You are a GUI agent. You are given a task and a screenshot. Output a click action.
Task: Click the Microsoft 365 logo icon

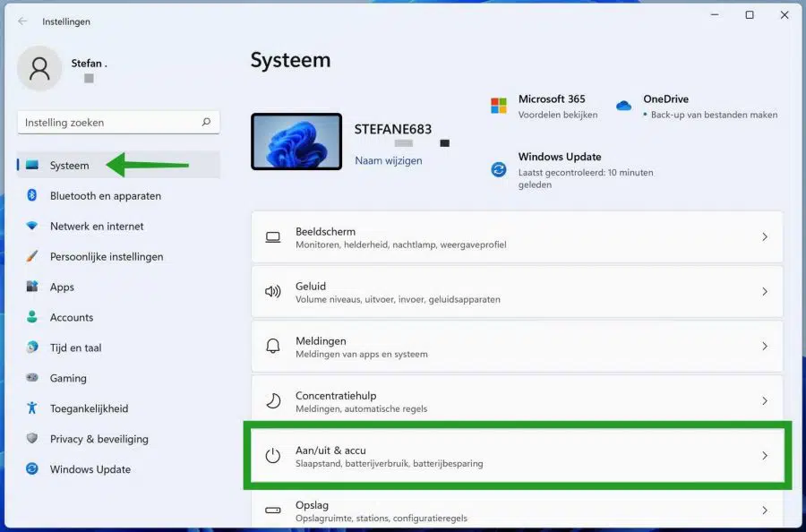coord(499,106)
